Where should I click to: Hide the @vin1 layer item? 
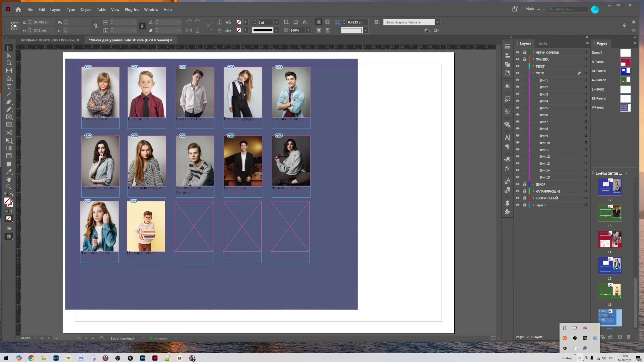[517, 80]
